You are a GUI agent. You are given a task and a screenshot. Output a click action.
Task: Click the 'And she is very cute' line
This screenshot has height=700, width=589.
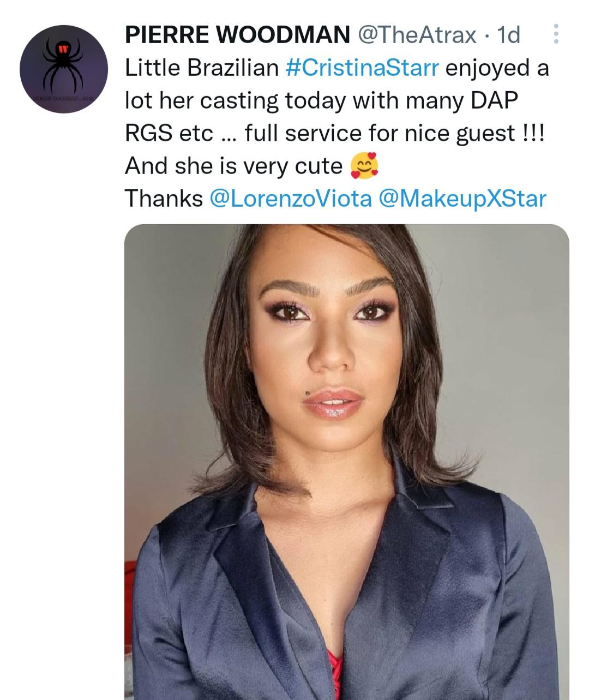[x=233, y=166]
